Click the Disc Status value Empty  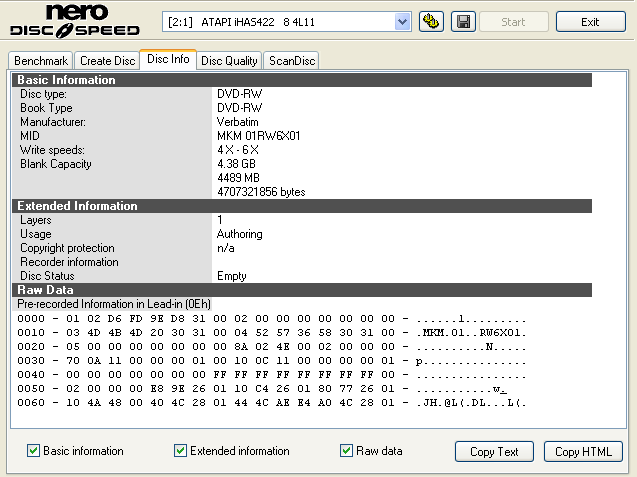[x=232, y=276]
